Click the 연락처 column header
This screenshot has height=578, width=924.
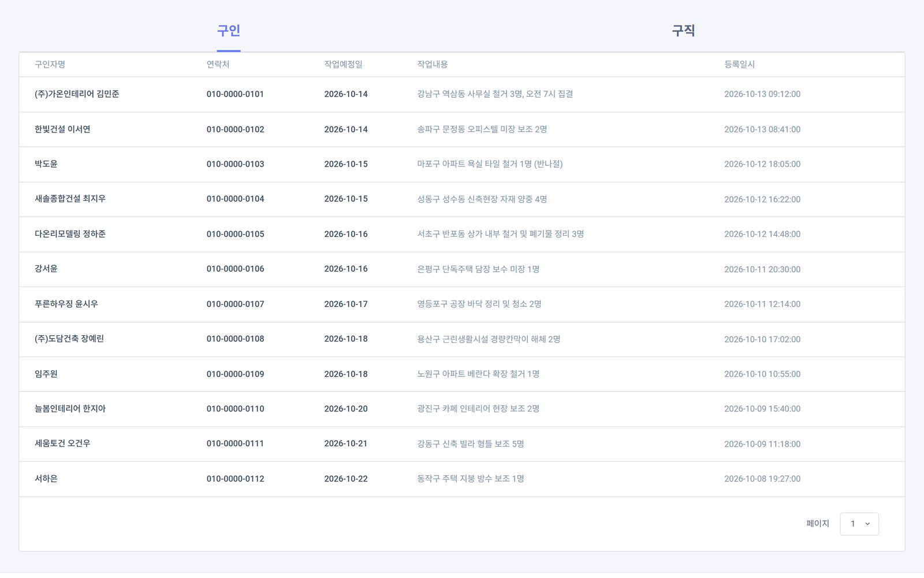[x=218, y=64]
